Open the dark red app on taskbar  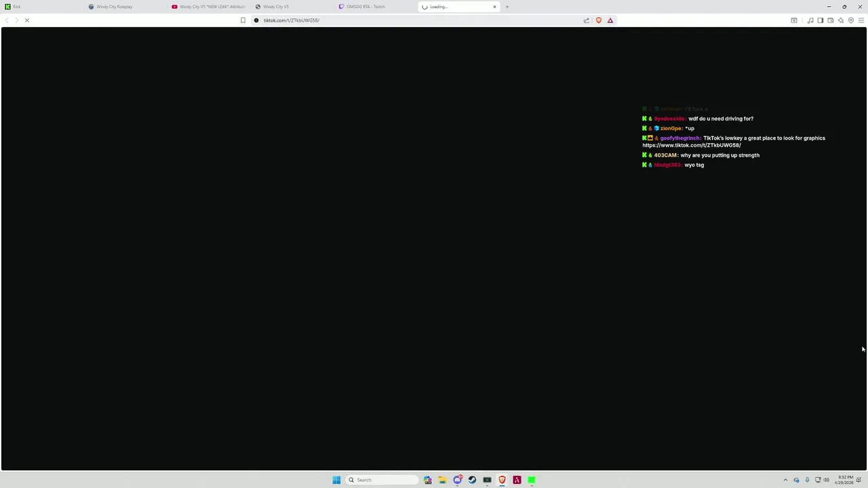[517, 480]
